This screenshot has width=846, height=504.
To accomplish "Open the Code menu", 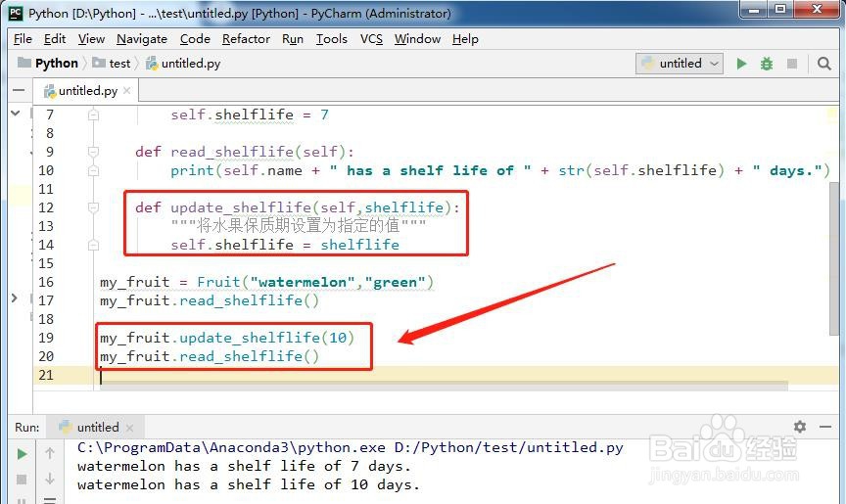I will tap(195, 39).
